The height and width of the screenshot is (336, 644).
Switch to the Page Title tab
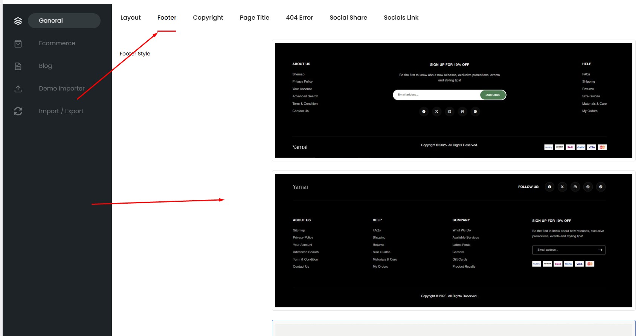tap(255, 18)
